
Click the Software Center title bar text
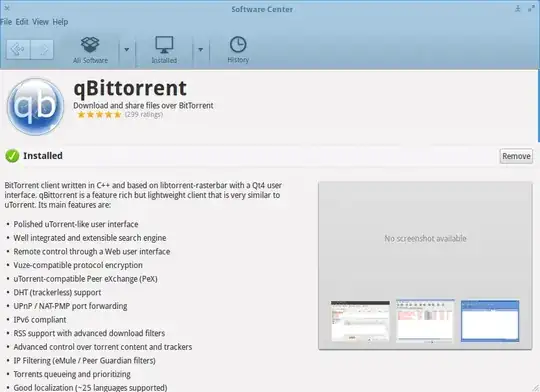coord(262,9)
